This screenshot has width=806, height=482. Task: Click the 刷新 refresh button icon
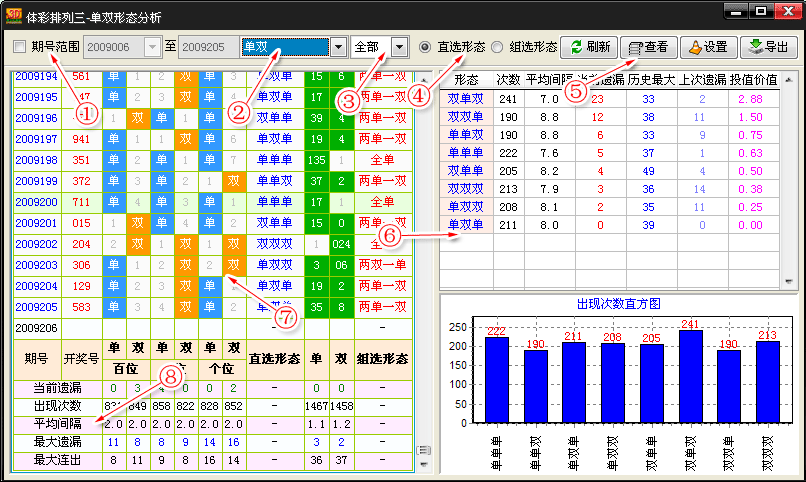[x=575, y=47]
